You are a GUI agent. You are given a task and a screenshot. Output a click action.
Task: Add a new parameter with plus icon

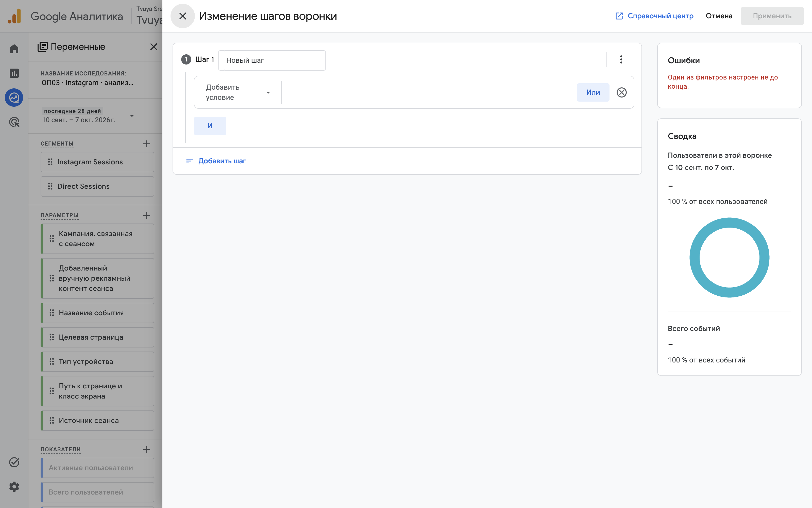pos(147,215)
